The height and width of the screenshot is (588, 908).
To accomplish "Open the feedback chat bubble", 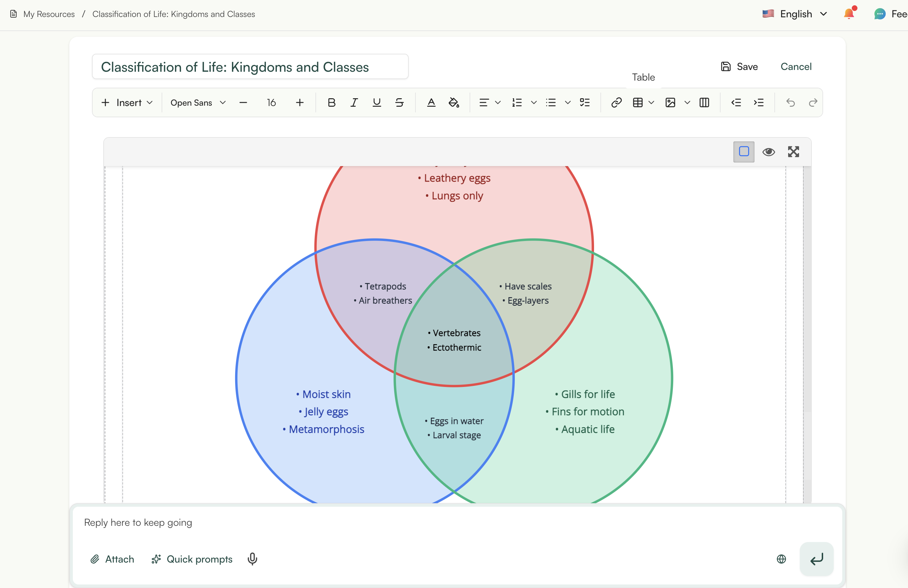I will [x=880, y=14].
